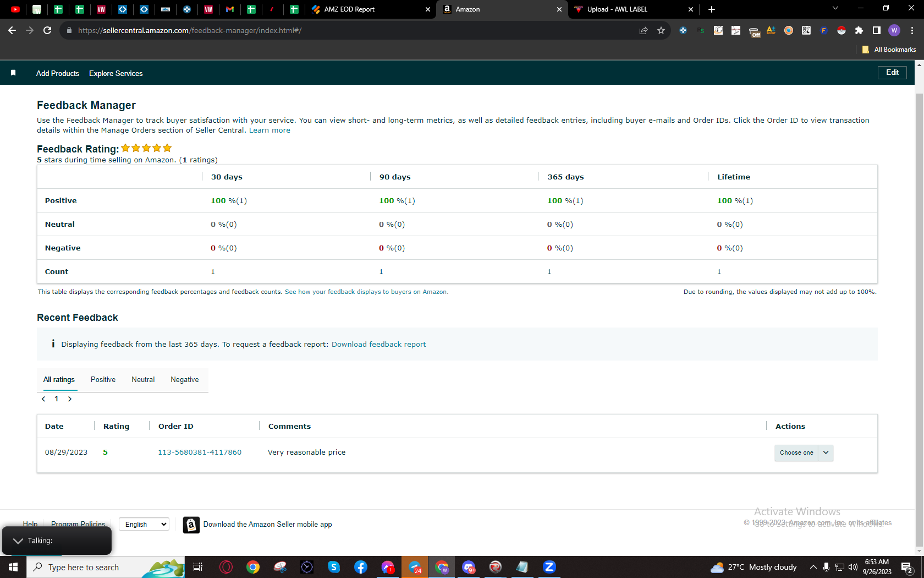Open the AMZScout extension
The width and height of the screenshot is (924, 578).
pyautogui.click(x=771, y=30)
